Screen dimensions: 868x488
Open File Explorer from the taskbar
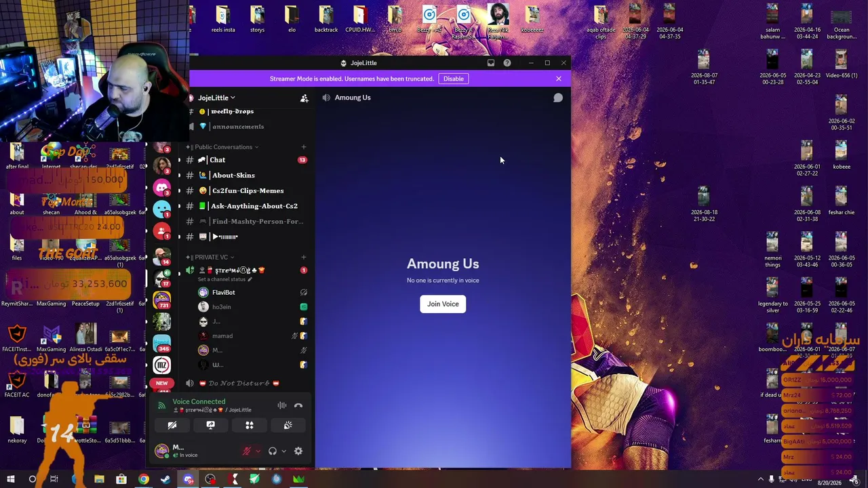(x=99, y=480)
